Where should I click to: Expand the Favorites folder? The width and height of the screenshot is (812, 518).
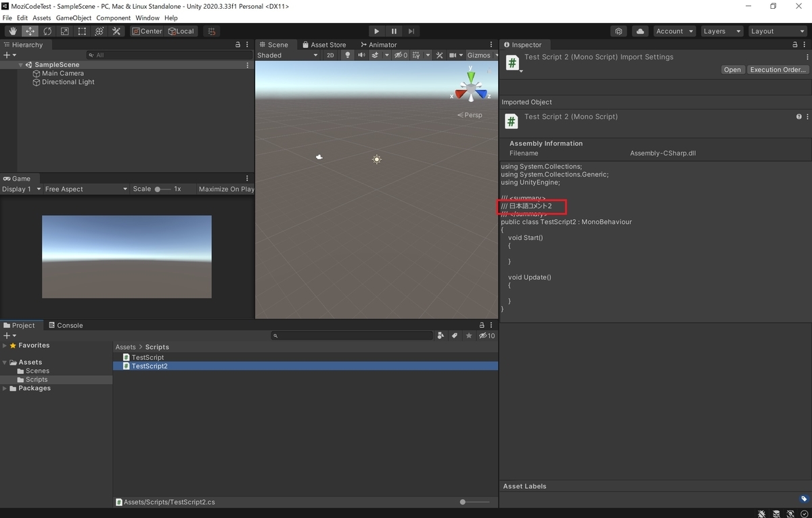(5, 346)
